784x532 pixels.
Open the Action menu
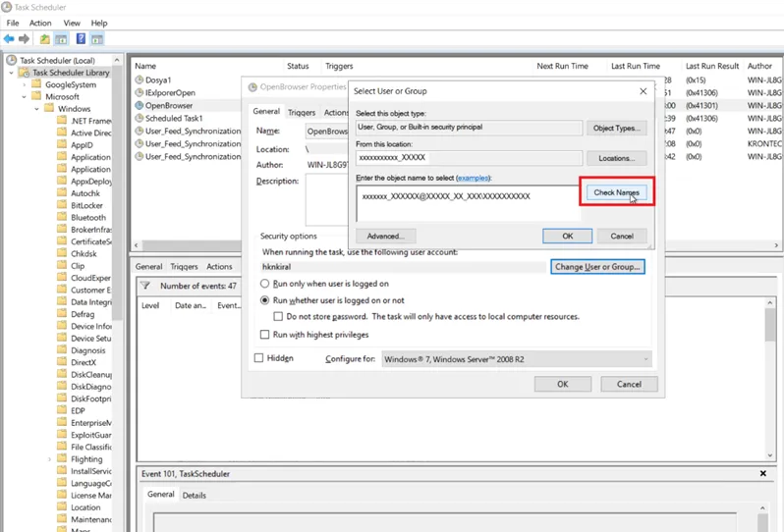[40, 23]
